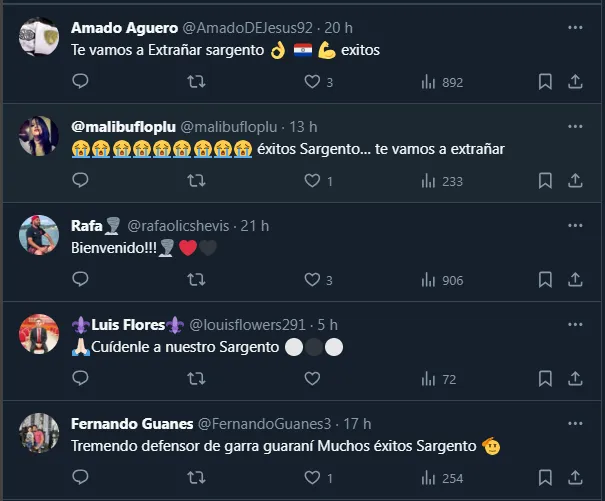Open more options on Amado Aguero's tweet
This screenshot has height=501, width=605.
(575, 27)
